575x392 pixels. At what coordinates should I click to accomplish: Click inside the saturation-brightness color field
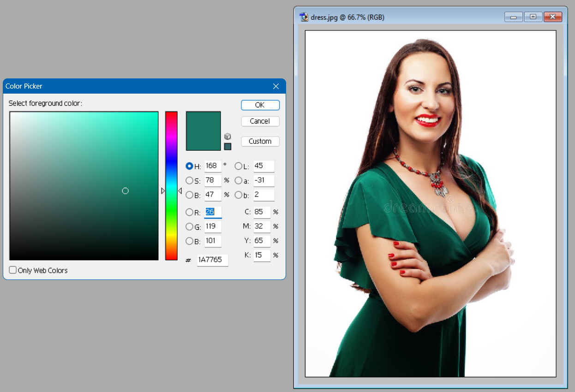84,186
